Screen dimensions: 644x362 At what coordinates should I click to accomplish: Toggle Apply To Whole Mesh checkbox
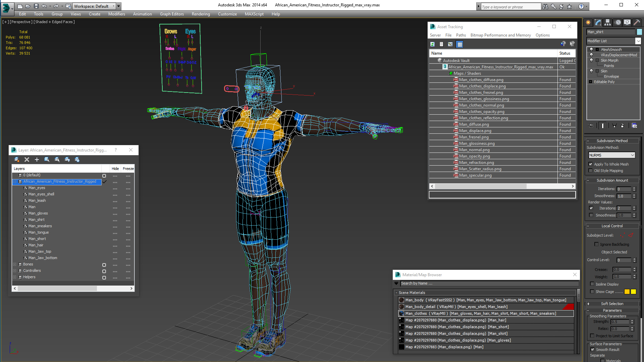point(591,164)
